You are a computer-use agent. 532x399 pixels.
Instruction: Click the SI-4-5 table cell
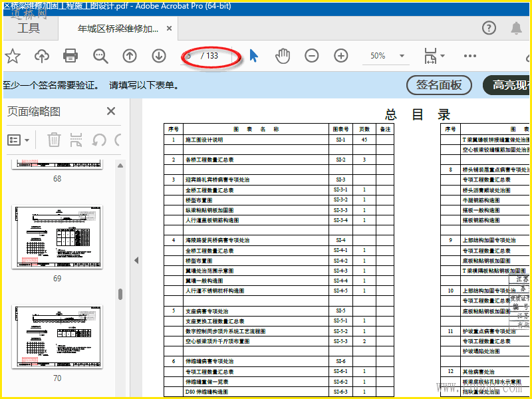pos(340,291)
